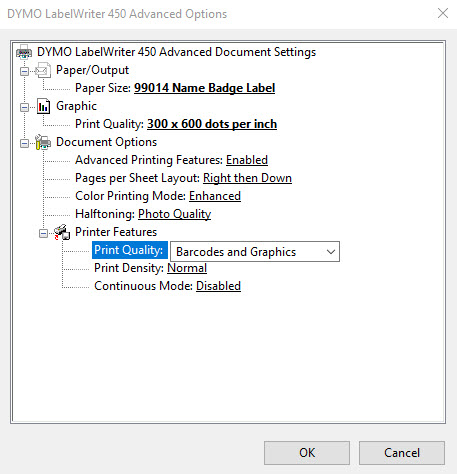This screenshot has height=474, width=457.
Task: Click the Cancel button
Action: [x=402, y=453]
